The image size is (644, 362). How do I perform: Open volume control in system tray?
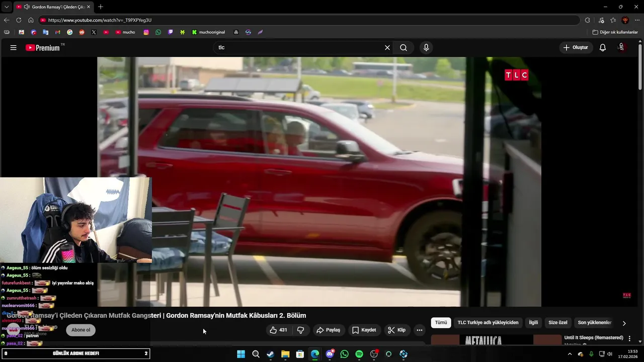click(610, 354)
